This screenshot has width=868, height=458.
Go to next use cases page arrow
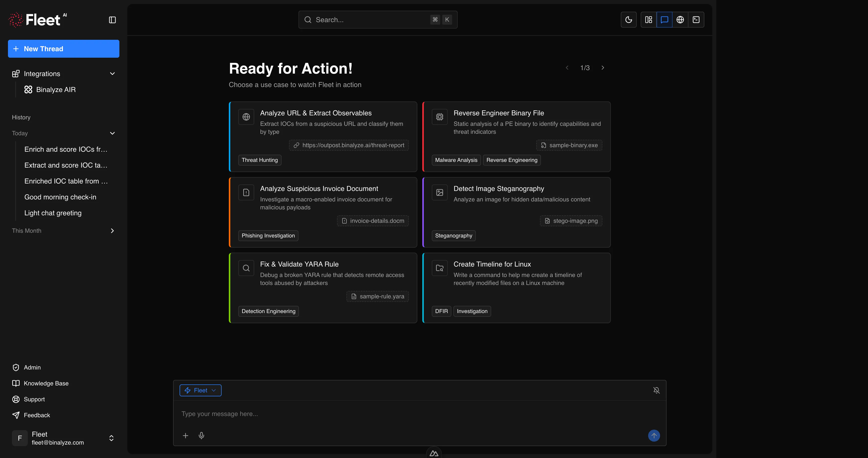point(602,67)
